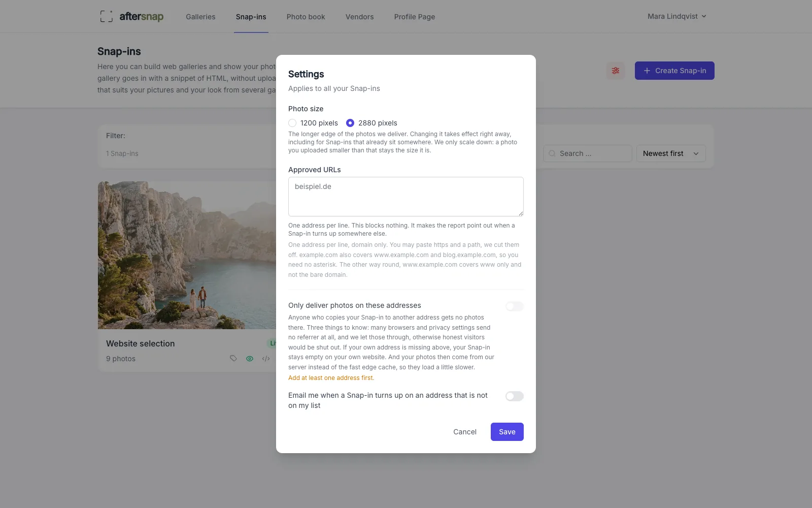This screenshot has width=812, height=508.
Task: Click the 9 photos count text
Action: tap(121, 359)
